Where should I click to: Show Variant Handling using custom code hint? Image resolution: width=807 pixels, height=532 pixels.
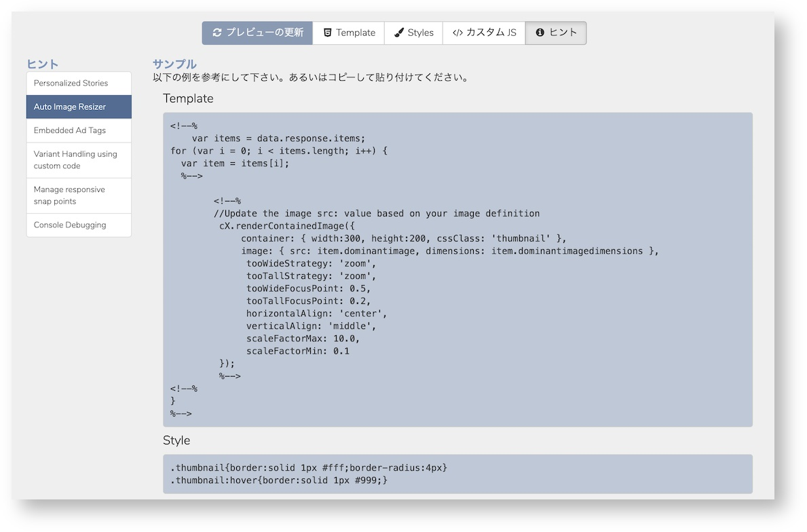79,160
